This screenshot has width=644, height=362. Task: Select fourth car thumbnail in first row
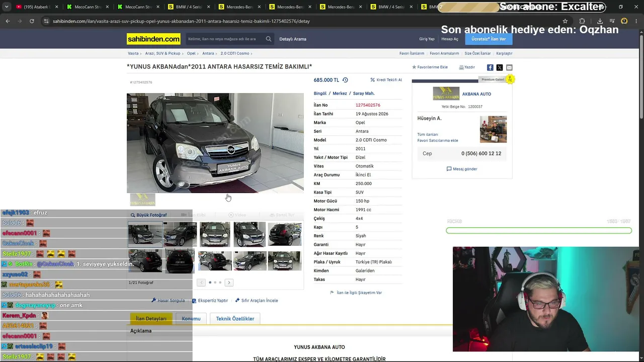click(x=250, y=234)
